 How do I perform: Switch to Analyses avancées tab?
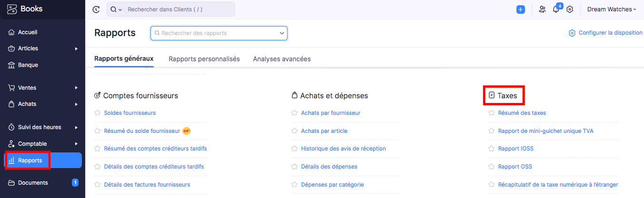point(282,59)
